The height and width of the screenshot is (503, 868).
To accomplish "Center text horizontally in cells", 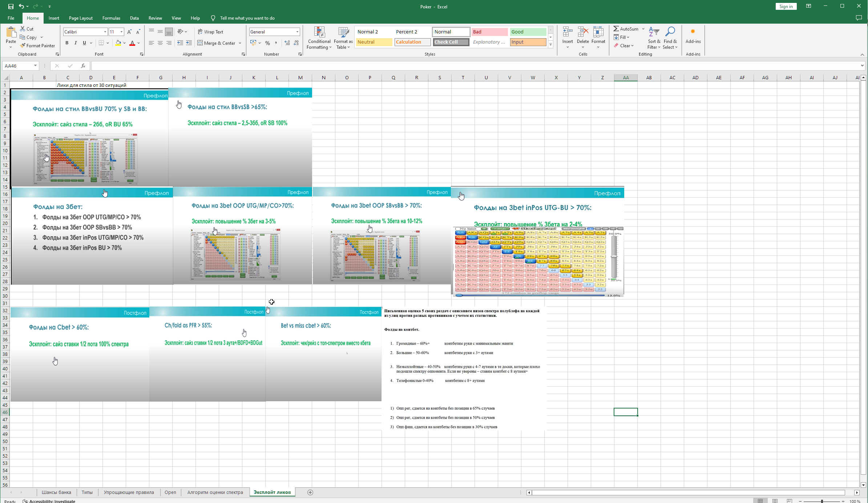I will [160, 43].
